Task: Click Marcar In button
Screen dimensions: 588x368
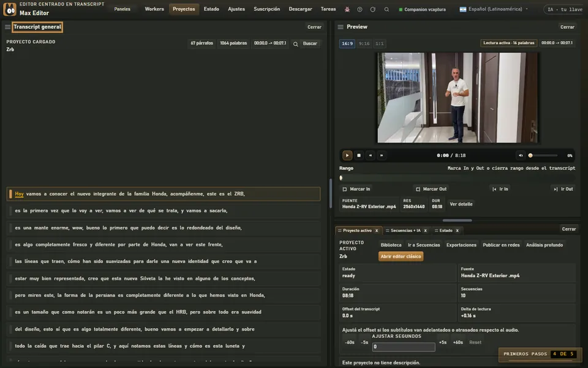Action: 356,189
